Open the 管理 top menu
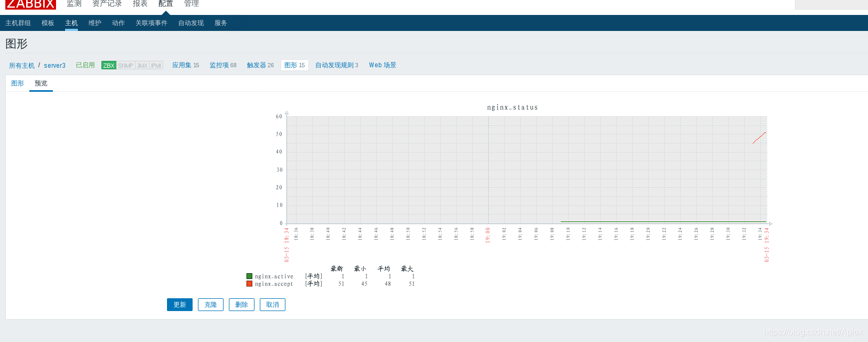The width and height of the screenshot is (868, 342). pyautogui.click(x=192, y=4)
